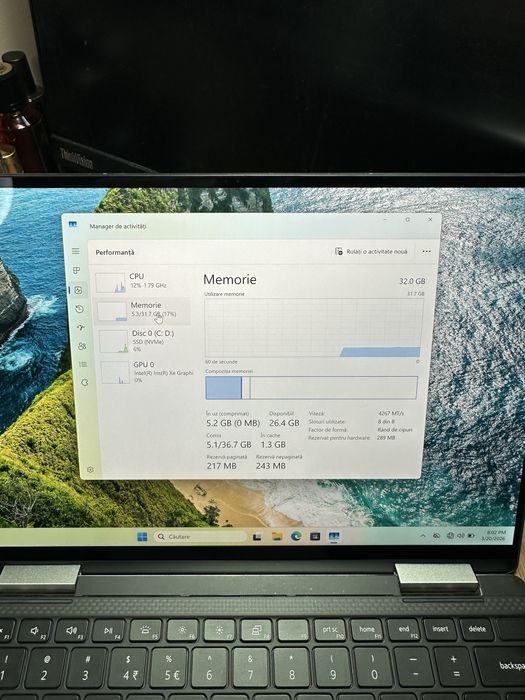Screen dimensions: 525x700
Task: Open the Users sidebar icon
Action: click(x=82, y=346)
